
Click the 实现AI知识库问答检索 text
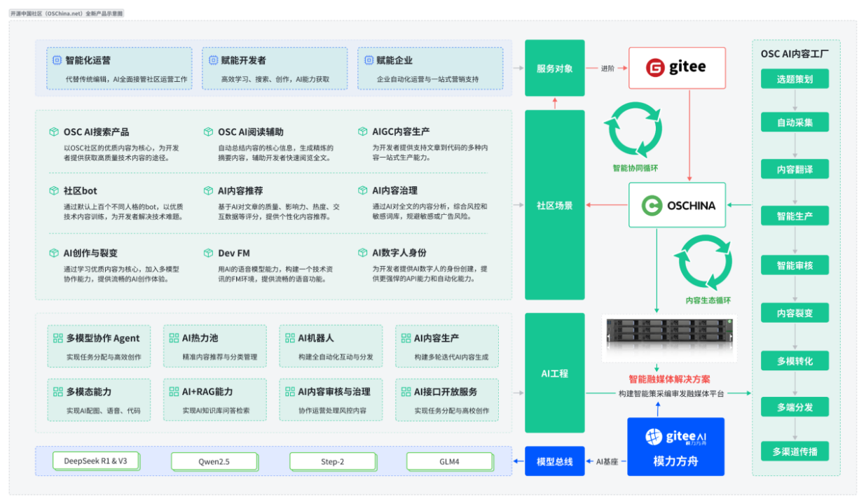click(216, 411)
